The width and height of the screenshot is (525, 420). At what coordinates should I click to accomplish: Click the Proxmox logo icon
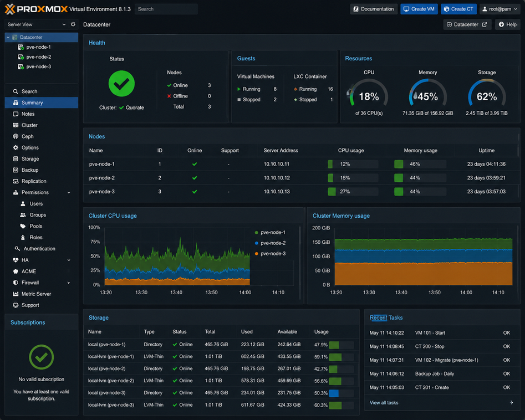coord(10,9)
